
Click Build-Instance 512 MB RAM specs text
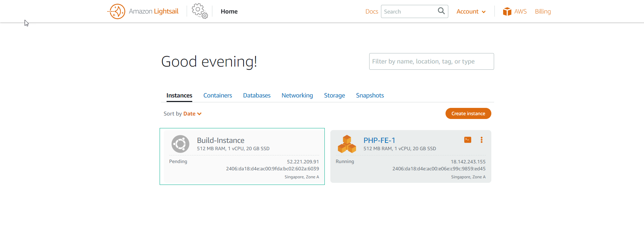[x=233, y=148]
